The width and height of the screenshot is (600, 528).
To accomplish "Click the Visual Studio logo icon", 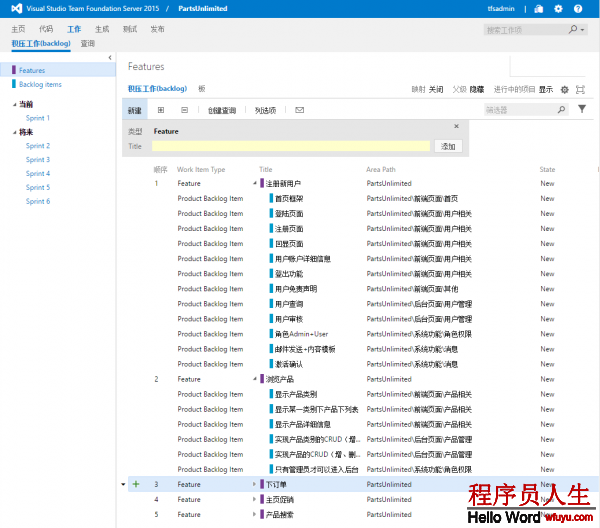I will click(16, 8).
